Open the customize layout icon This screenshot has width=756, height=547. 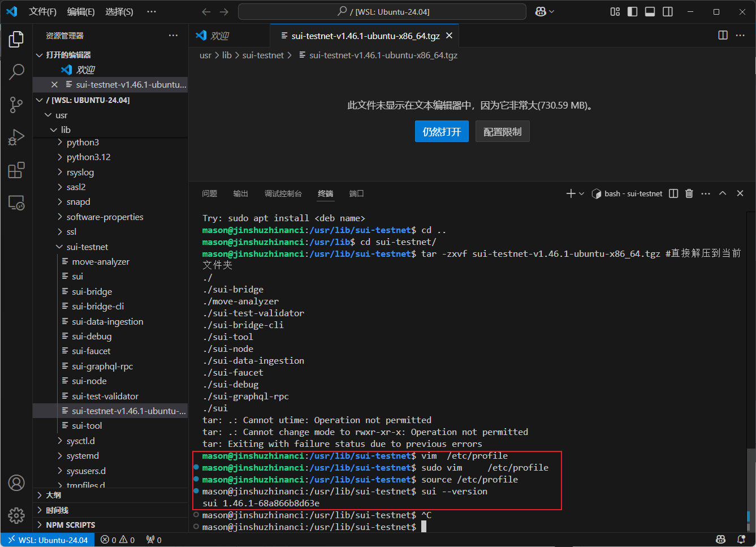615,12
